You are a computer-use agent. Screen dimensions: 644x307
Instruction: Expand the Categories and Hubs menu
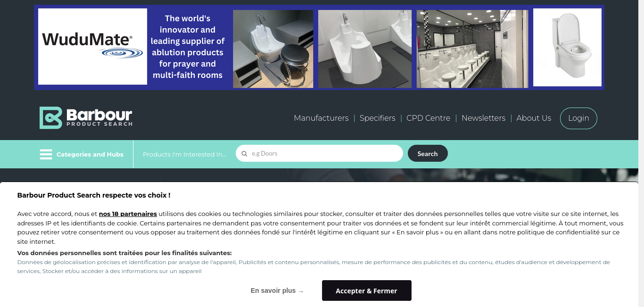pos(90,154)
